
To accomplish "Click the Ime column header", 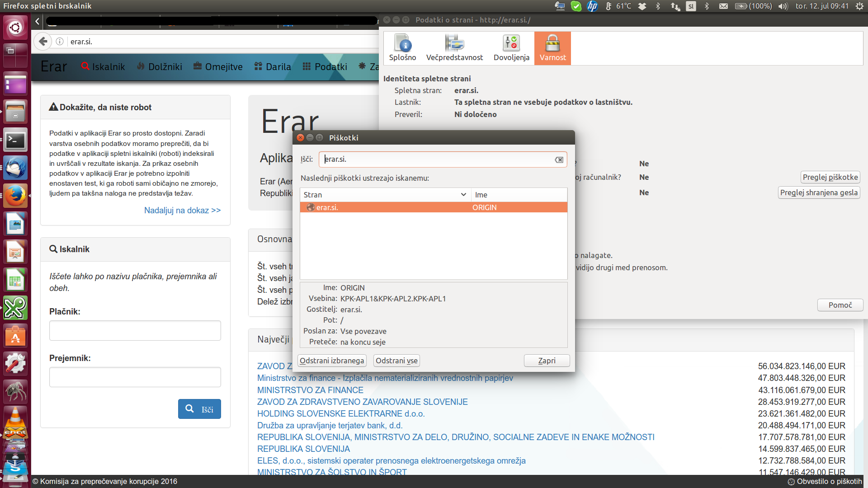I will (x=519, y=195).
